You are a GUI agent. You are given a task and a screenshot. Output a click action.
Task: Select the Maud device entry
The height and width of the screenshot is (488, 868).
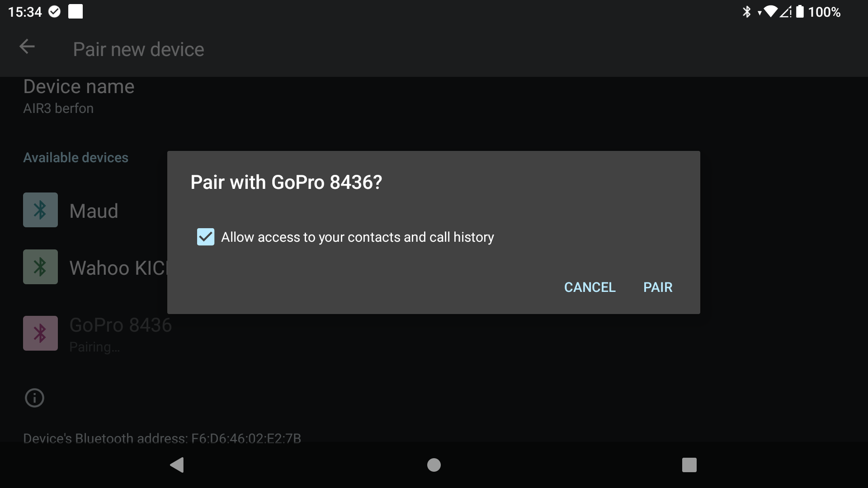(x=94, y=211)
